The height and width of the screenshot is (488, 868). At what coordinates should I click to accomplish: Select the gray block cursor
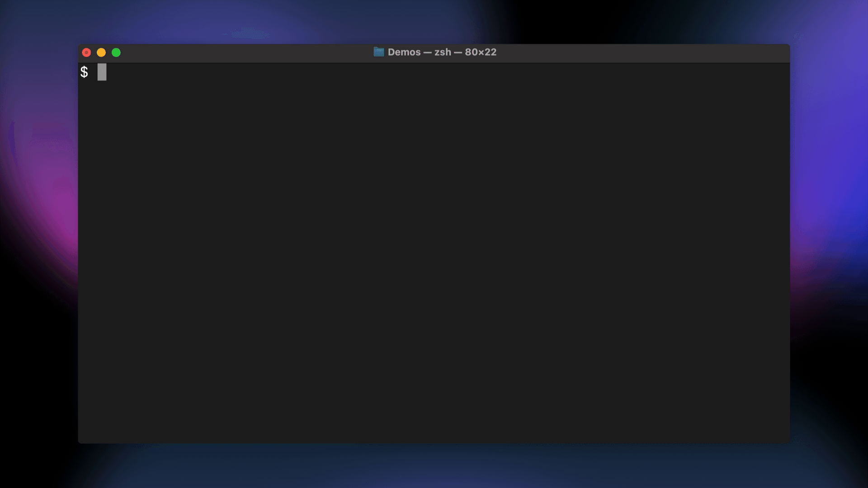101,72
